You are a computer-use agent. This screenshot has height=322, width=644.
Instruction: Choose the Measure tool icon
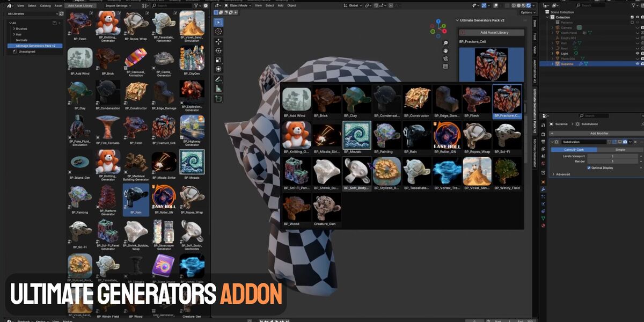coord(218,89)
